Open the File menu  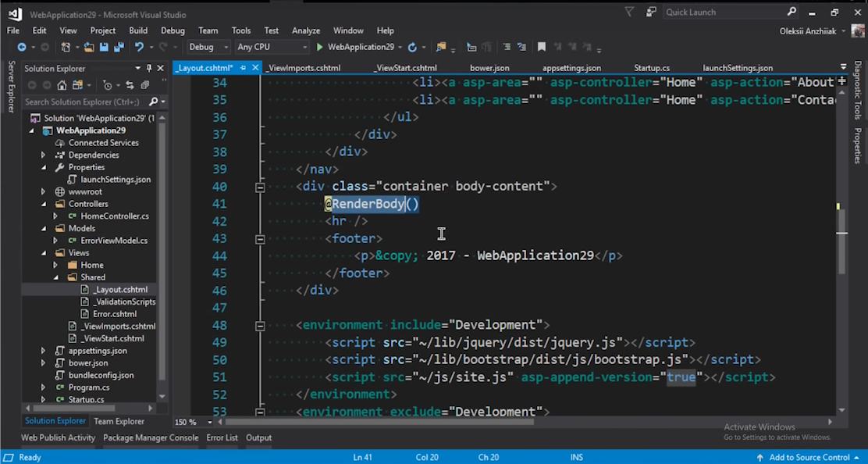[x=12, y=30]
